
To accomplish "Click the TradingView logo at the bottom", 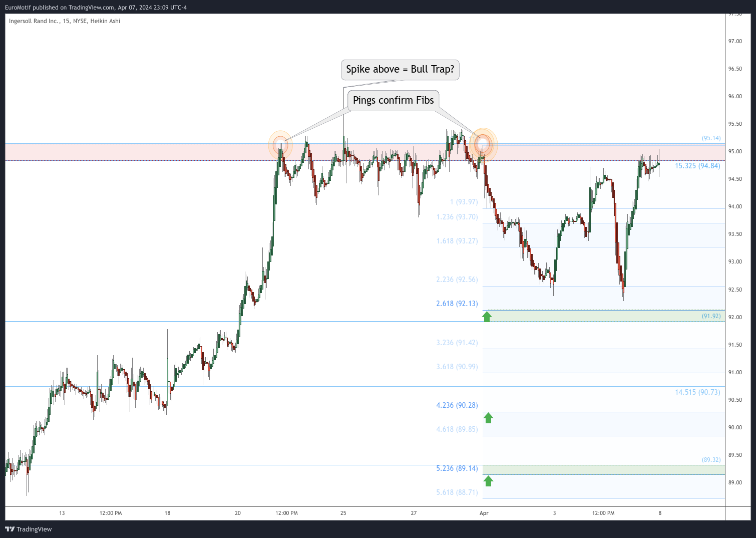I will click(29, 529).
